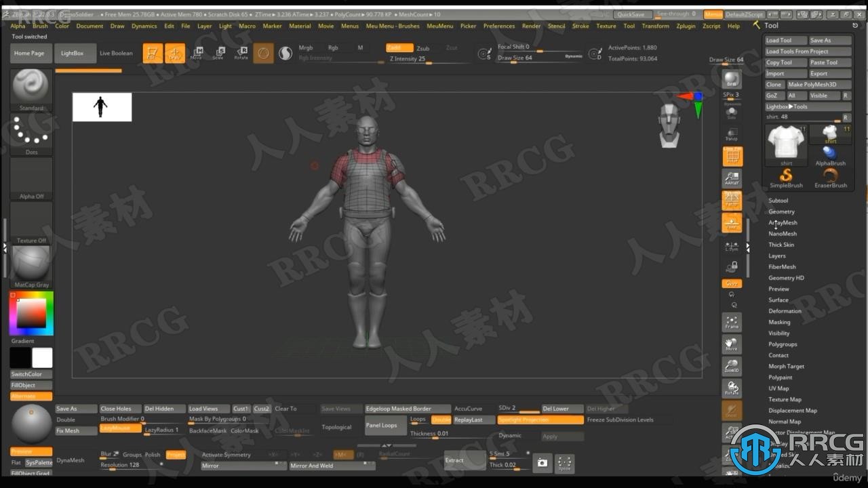Click the BPR render icon
868x488 pixels.
(732, 79)
